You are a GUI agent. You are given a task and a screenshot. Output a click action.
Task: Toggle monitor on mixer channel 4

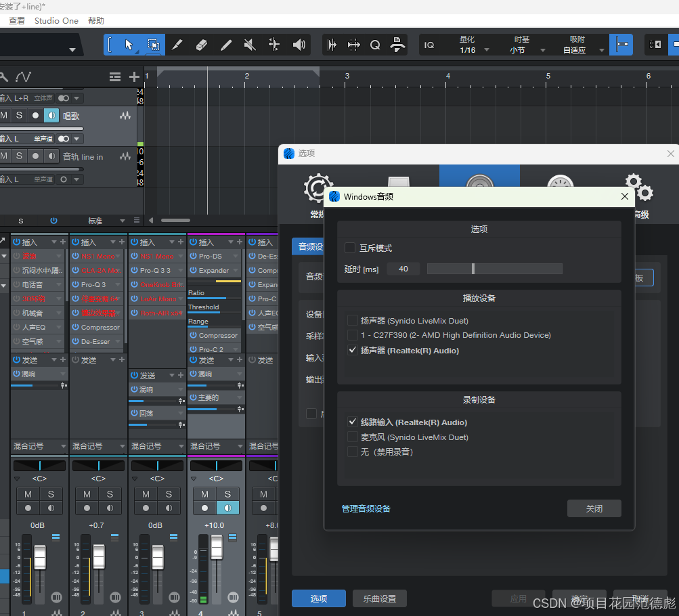(227, 508)
